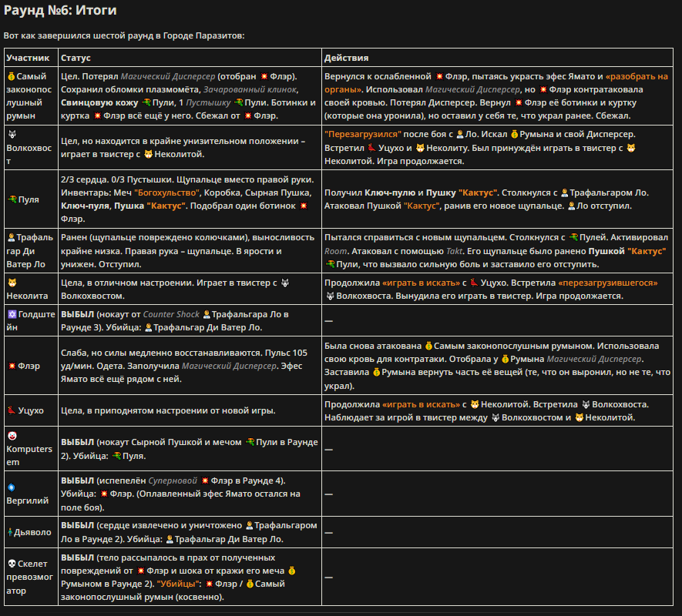This screenshot has height=616, width=682.
Task: Click the explosion emoji after Суперновой in Вергилий row
Action: [x=205, y=480]
